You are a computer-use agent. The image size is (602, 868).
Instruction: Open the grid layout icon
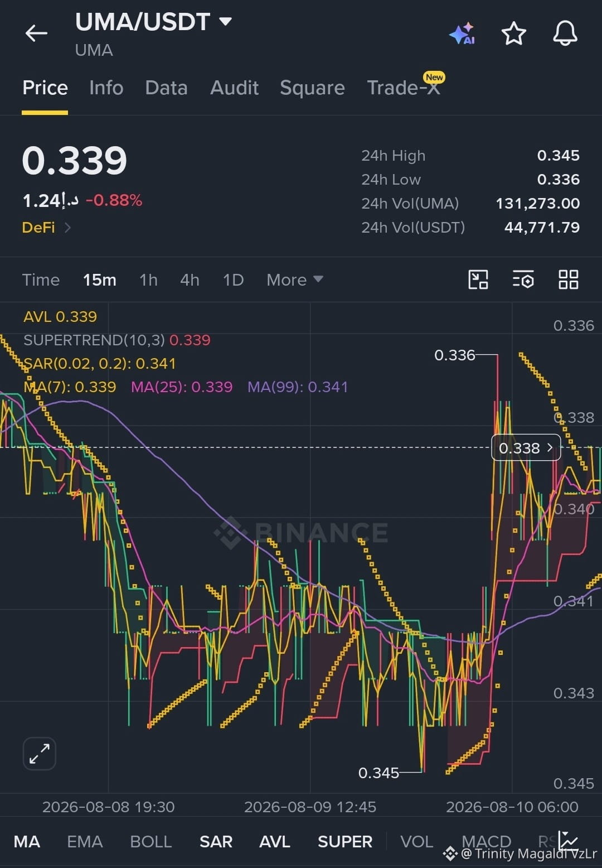pyautogui.click(x=568, y=279)
